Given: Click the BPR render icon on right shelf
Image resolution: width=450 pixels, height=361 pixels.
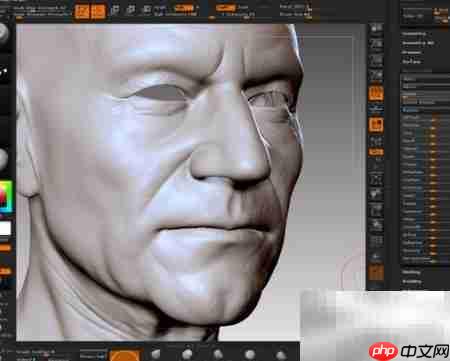Looking at the screenshot, I should tap(376, 28).
